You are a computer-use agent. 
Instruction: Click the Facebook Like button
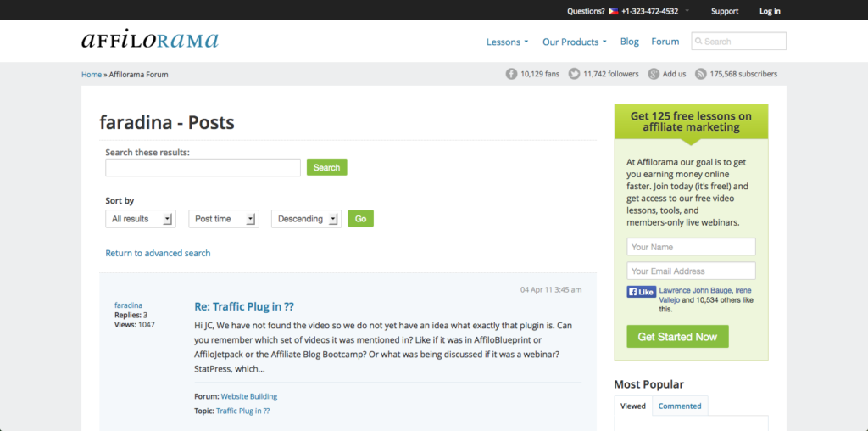(x=641, y=292)
